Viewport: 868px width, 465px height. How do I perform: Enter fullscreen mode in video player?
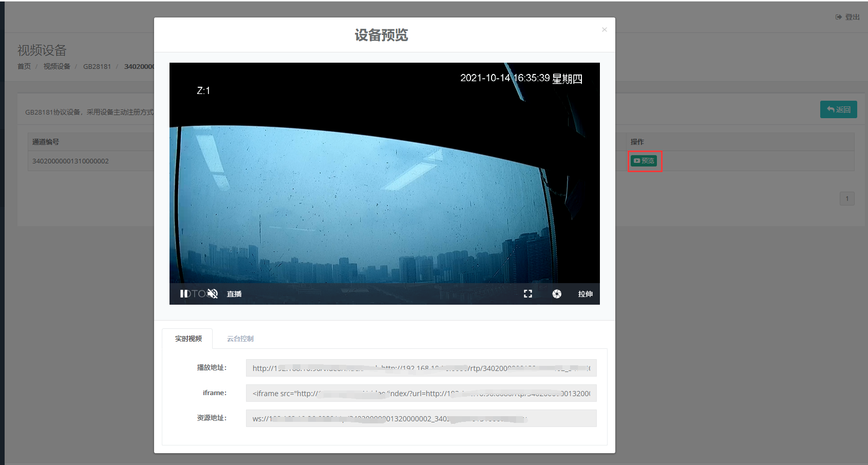coord(527,294)
